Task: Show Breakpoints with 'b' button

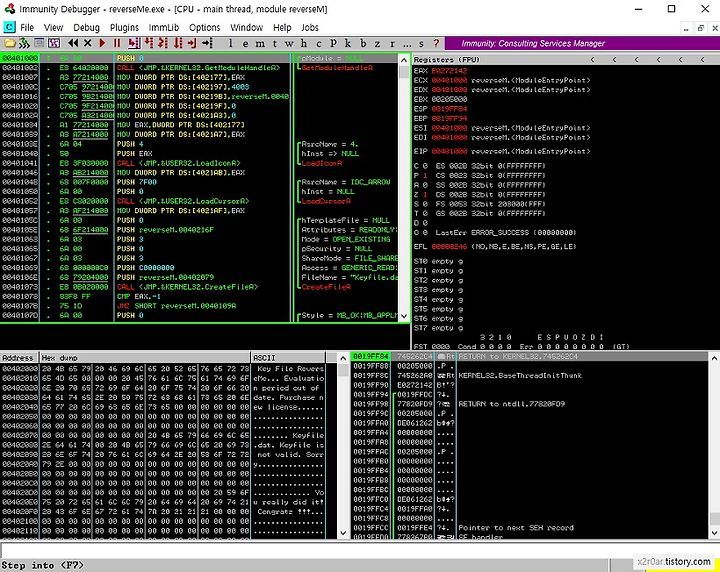Action: (363, 43)
